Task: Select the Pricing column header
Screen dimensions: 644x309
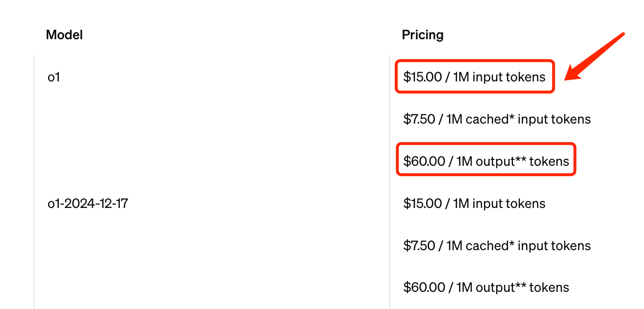Action: pyautogui.click(x=423, y=35)
